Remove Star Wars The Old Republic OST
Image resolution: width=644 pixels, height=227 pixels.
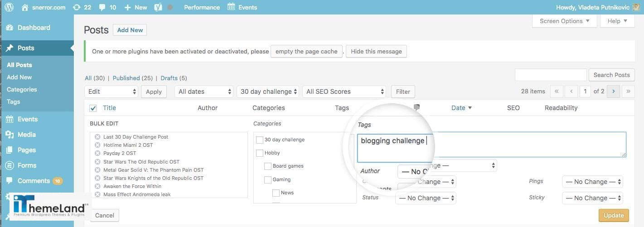(97, 162)
